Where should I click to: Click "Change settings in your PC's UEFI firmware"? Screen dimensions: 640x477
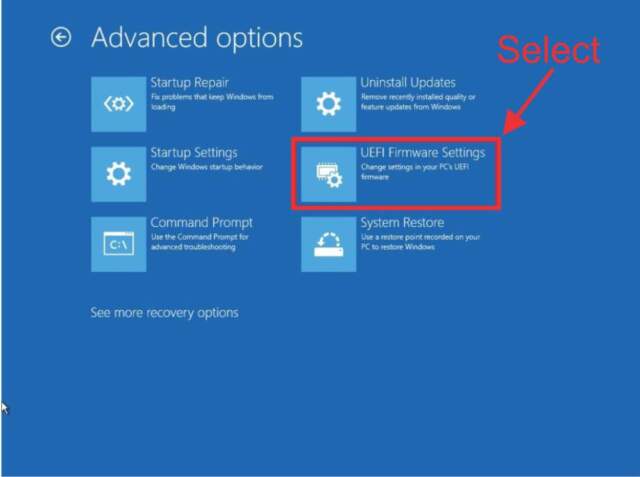click(415, 172)
